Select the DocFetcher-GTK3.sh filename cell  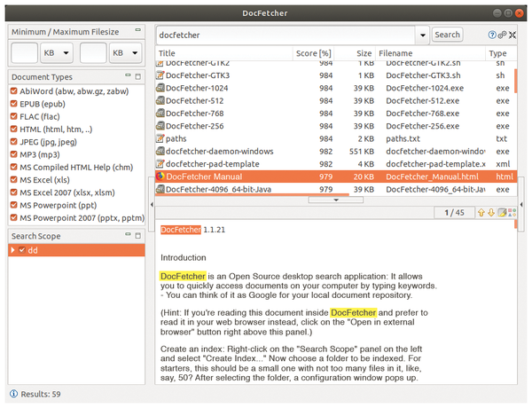click(423, 75)
